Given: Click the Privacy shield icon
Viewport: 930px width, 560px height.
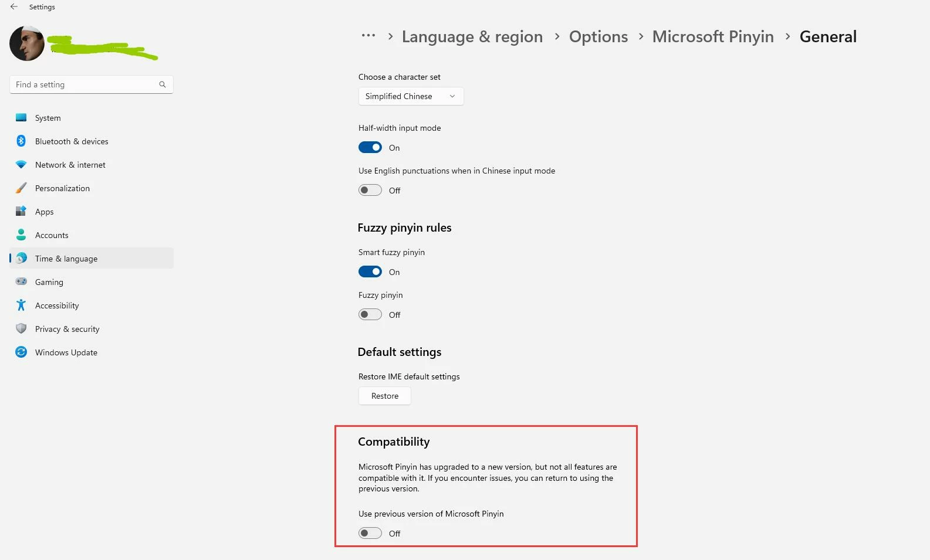Looking at the screenshot, I should click(21, 328).
